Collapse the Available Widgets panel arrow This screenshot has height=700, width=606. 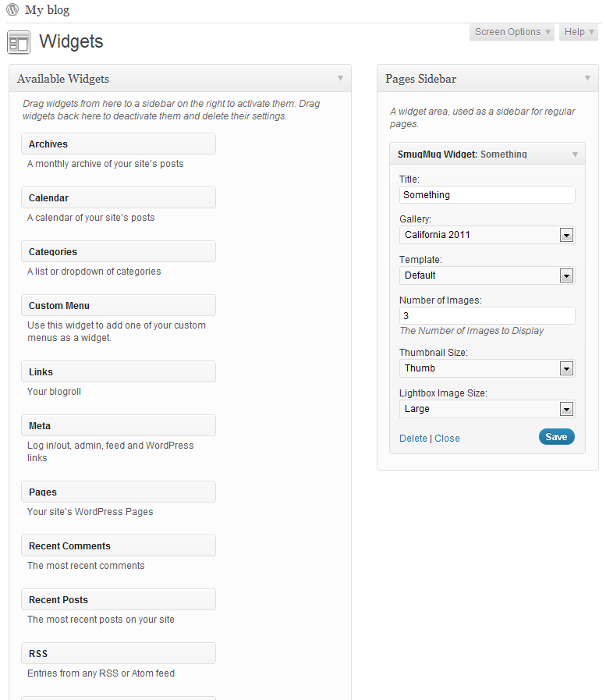click(341, 78)
